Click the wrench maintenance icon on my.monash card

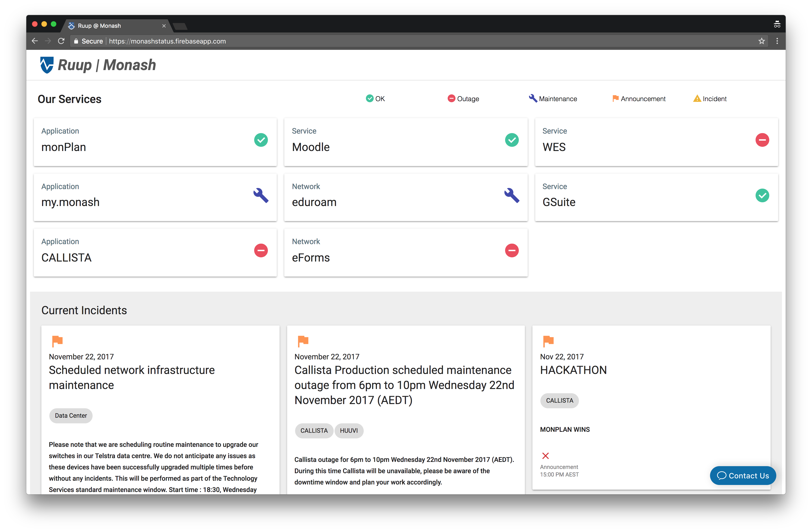click(261, 195)
